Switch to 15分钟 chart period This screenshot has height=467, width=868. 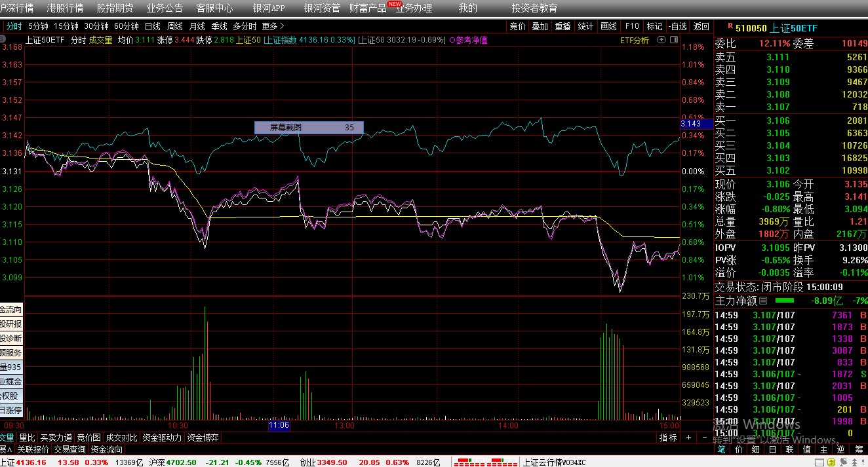(x=66, y=26)
